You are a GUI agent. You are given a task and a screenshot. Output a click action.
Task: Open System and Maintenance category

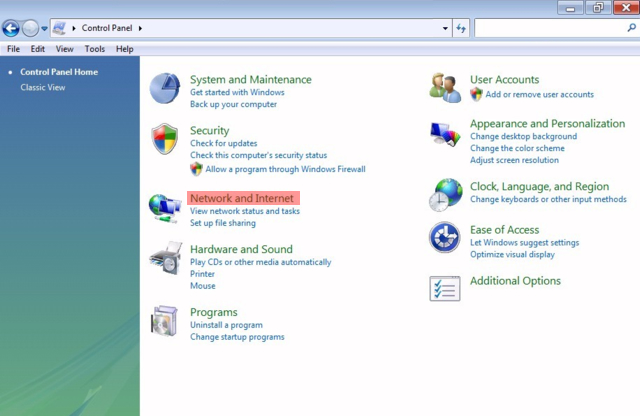click(x=251, y=80)
